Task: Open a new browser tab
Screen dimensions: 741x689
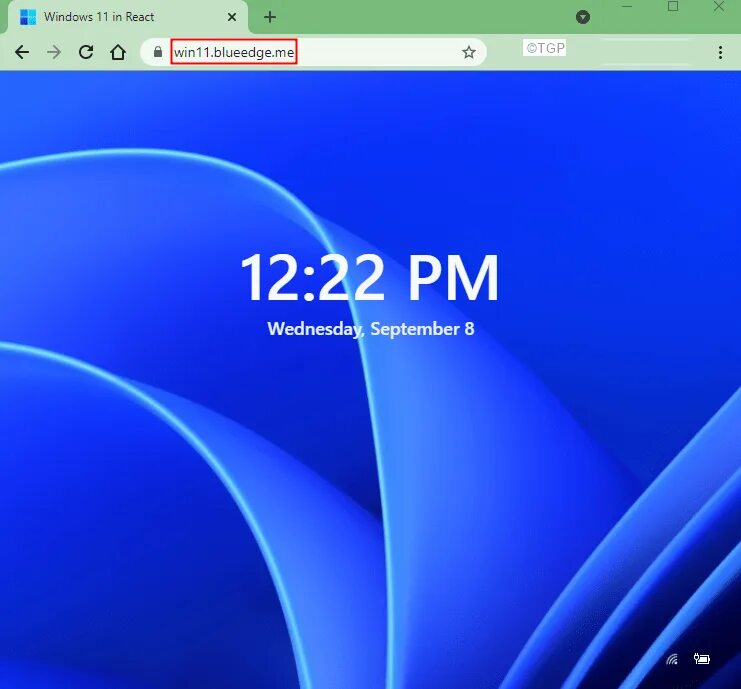Action: point(270,17)
